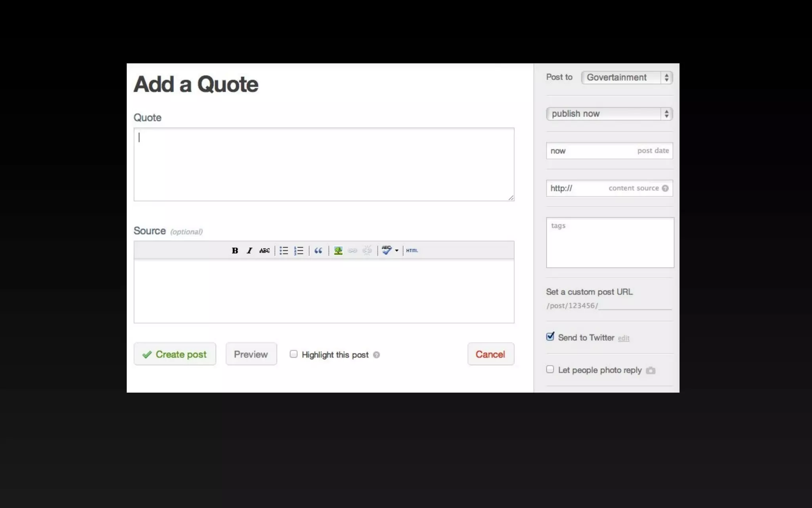Enable Let people photo reply
The height and width of the screenshot is (508, 812).
pyautogui.click(x=550, y=369)
